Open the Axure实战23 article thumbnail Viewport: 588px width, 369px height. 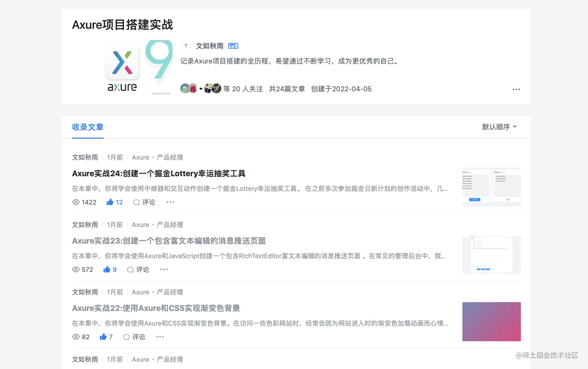pos(492,254)
